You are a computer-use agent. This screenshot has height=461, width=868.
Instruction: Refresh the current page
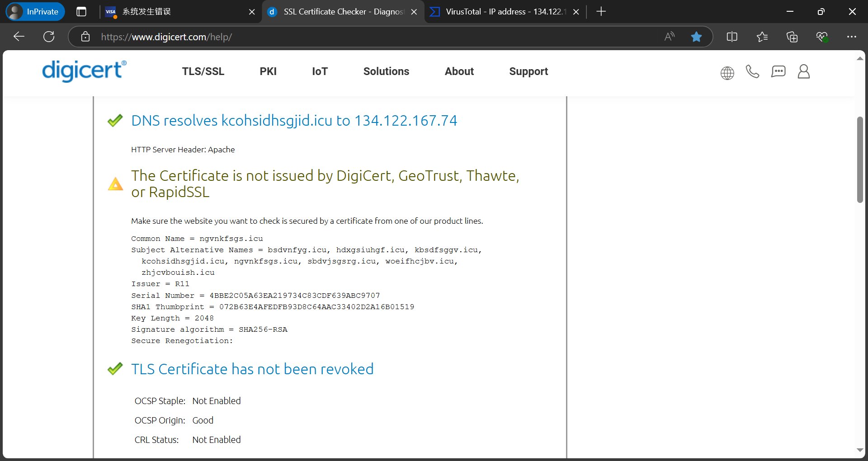coord(49,37)
